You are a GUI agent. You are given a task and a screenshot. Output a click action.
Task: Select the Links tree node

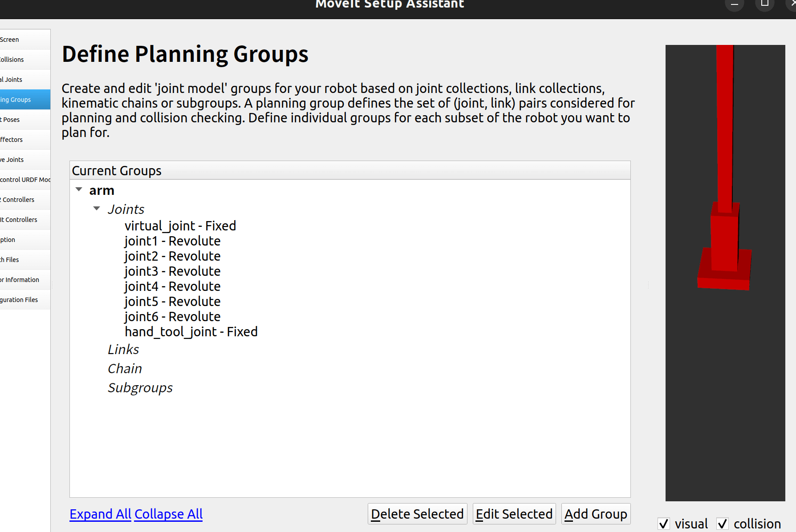[123, 350]
